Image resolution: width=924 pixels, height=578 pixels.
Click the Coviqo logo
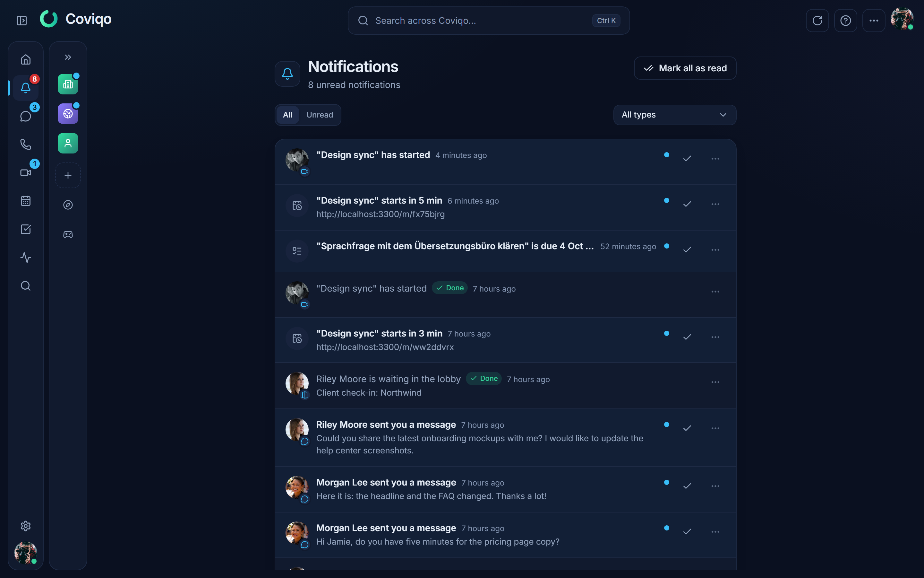[76, 19]
